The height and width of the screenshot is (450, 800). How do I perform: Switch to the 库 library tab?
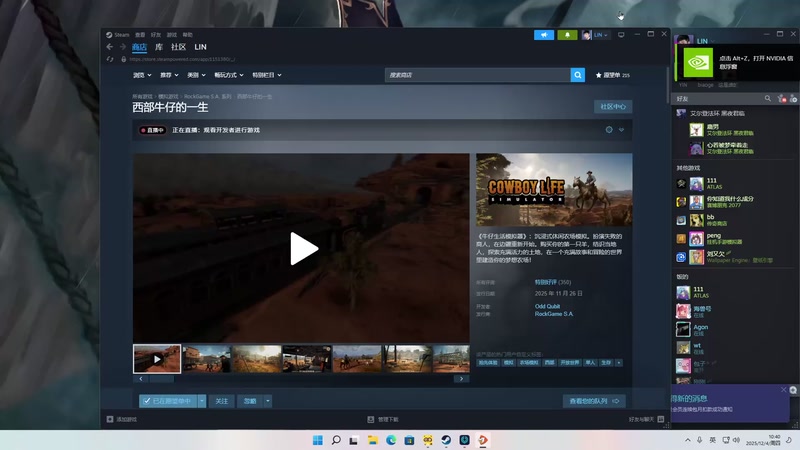coord(159,47)
